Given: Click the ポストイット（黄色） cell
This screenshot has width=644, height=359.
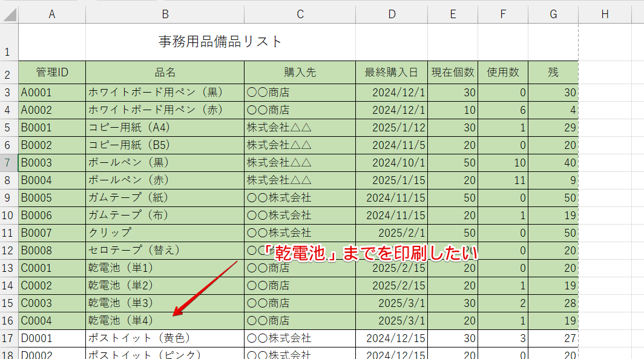Looking at the screenshot, I should (165, 338).
